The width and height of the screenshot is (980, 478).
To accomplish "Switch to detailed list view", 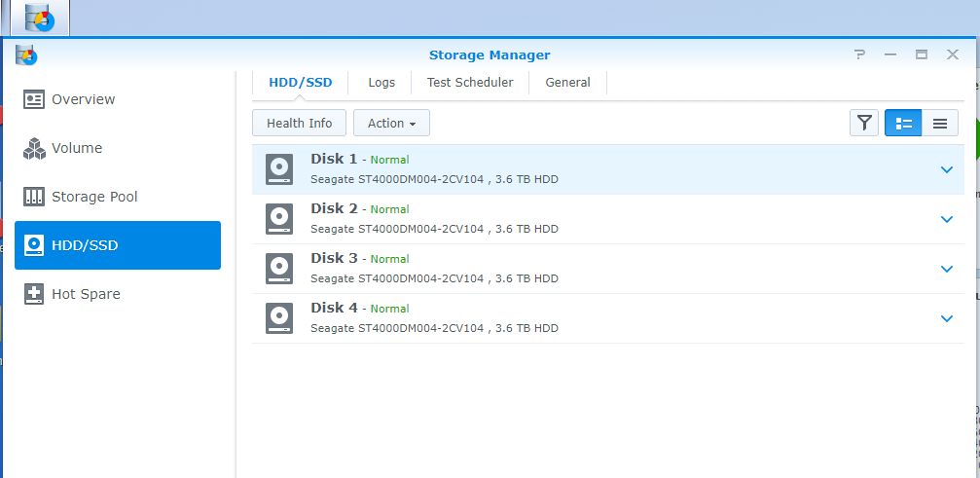I will [903, 123].
